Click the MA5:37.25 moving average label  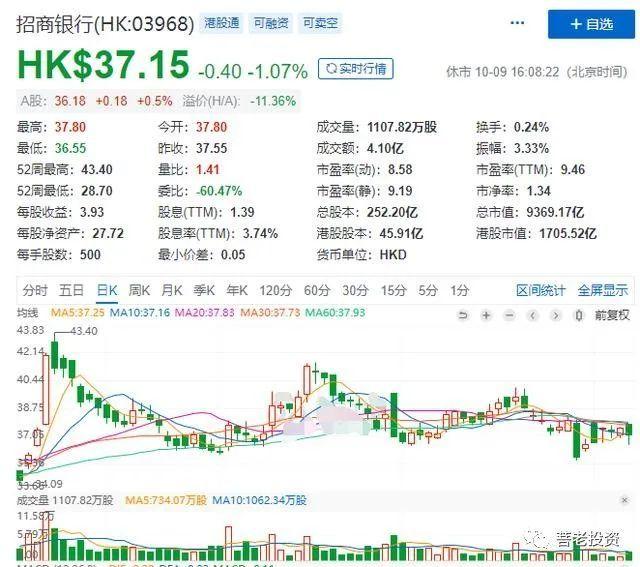(x=78, y=313)
